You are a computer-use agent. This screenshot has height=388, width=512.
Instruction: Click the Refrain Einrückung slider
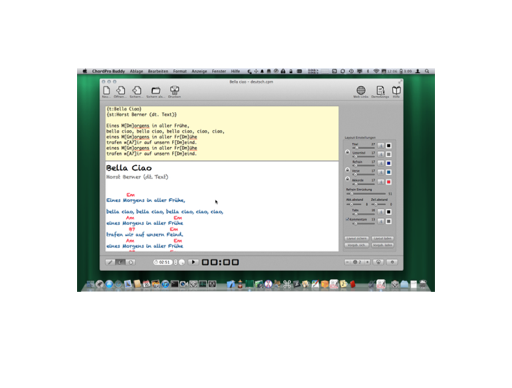pyautogui.click(x=366, y=194)
